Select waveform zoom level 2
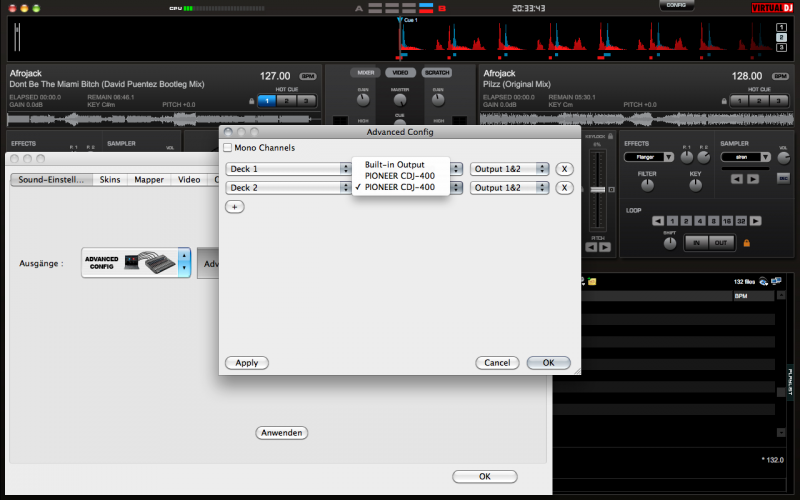The image size is (800, 500). click(781, 37)
